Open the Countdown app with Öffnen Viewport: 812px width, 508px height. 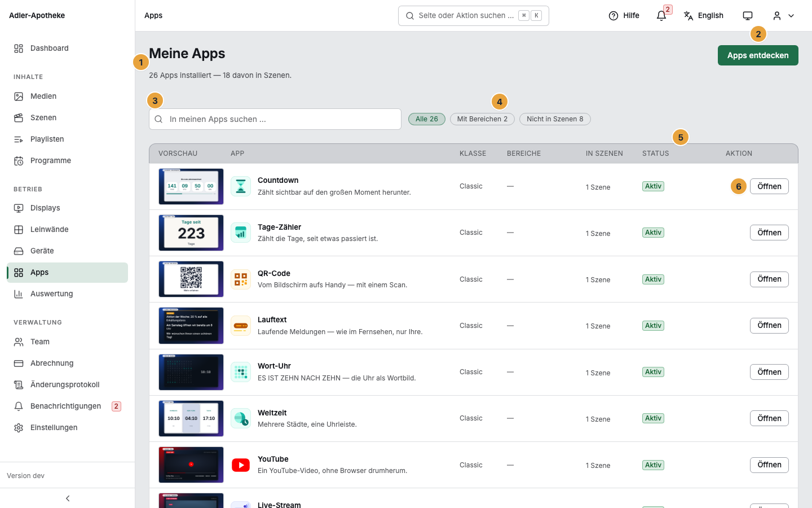[x=769, y=186]
